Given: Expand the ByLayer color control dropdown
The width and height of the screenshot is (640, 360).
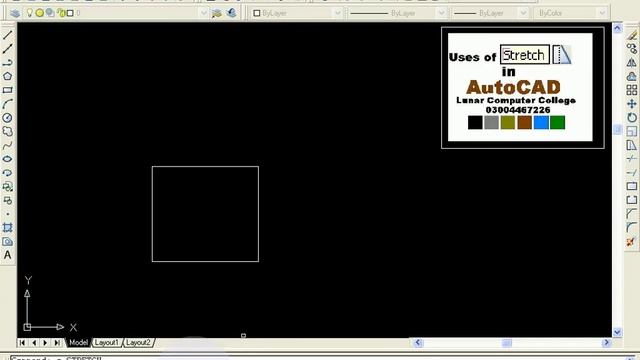Looking at the screenshot, I should point(338,13).
